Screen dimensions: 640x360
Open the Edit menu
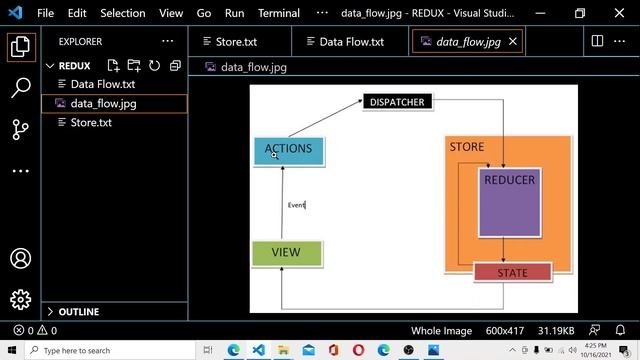point(77,13)
